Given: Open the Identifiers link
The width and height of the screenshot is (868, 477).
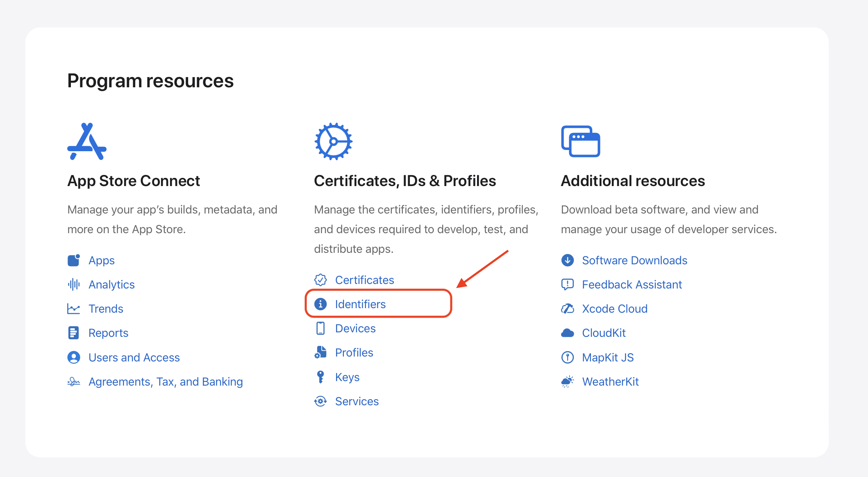Looking at the screenshot, I should click(x=360, y=304).
